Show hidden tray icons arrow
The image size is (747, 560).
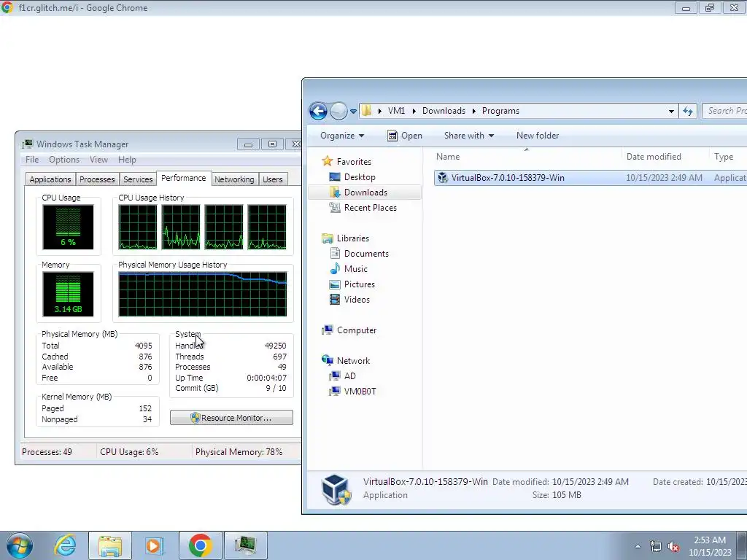coord(638,546)
